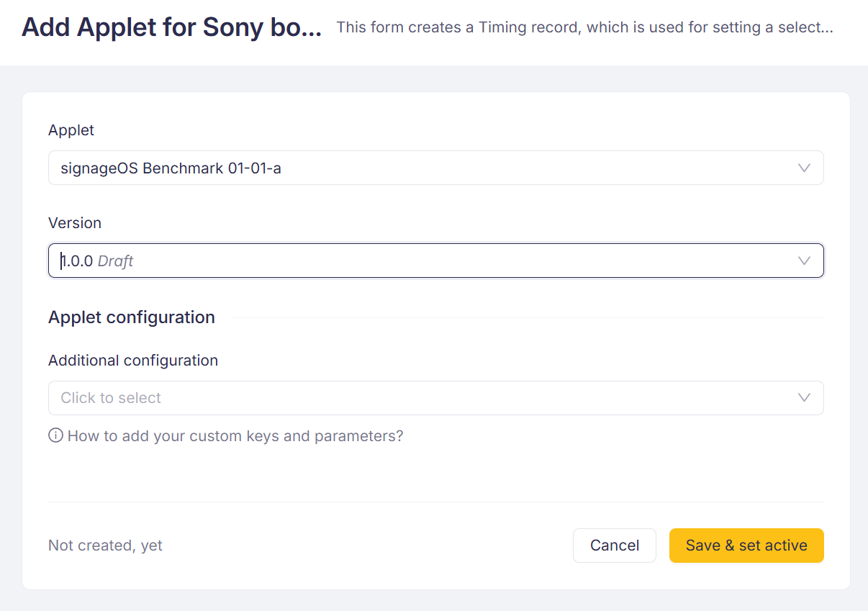Click the 'Applet' field label
868x611 pixels.
pyautogui.click(x=71, y=130)
